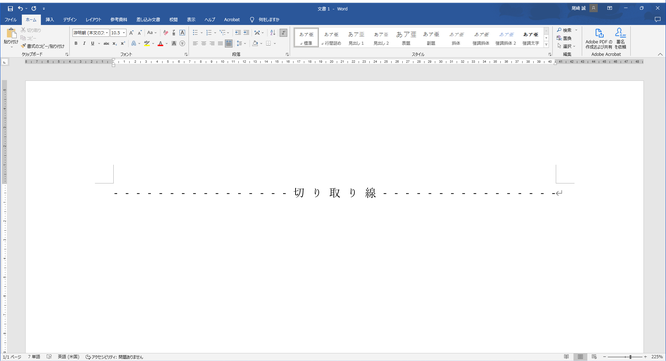Viewport: 666px width, 361px height.
Task: Open the ファイル (File) tab
Action: point(11,20)
